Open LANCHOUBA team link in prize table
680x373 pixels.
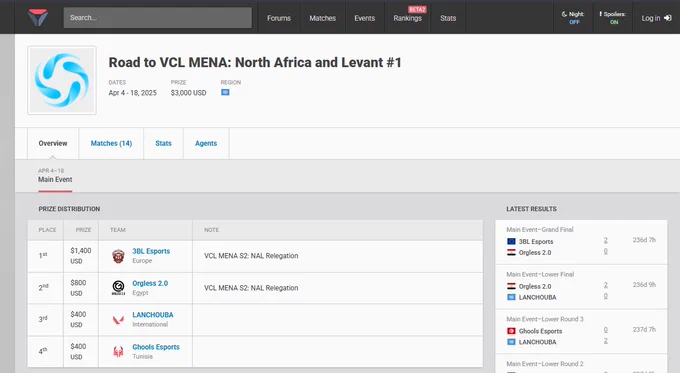[x=153, y=315]
